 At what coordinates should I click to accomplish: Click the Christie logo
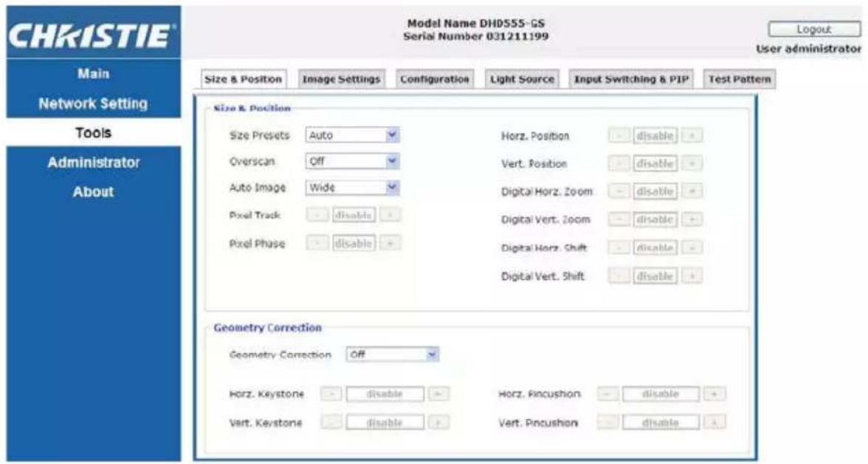click(x=93, y=35)
